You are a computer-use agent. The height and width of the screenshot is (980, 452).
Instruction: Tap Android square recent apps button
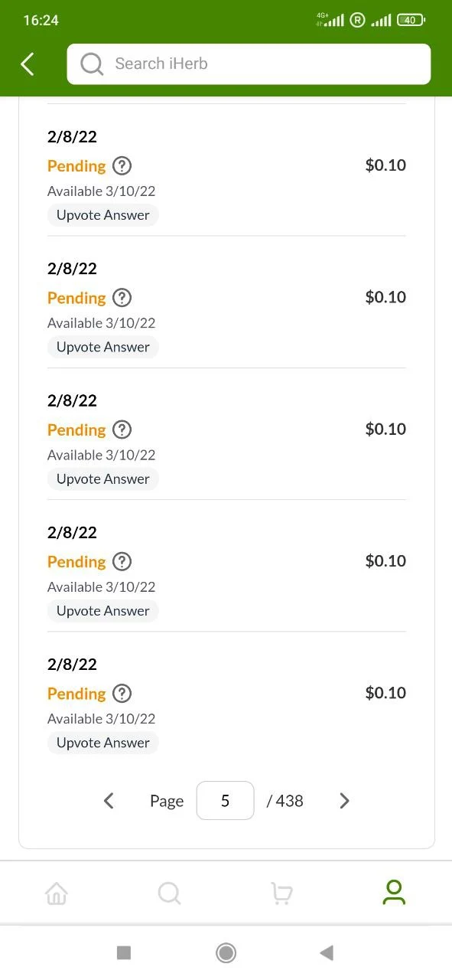[x=124, y=952]
